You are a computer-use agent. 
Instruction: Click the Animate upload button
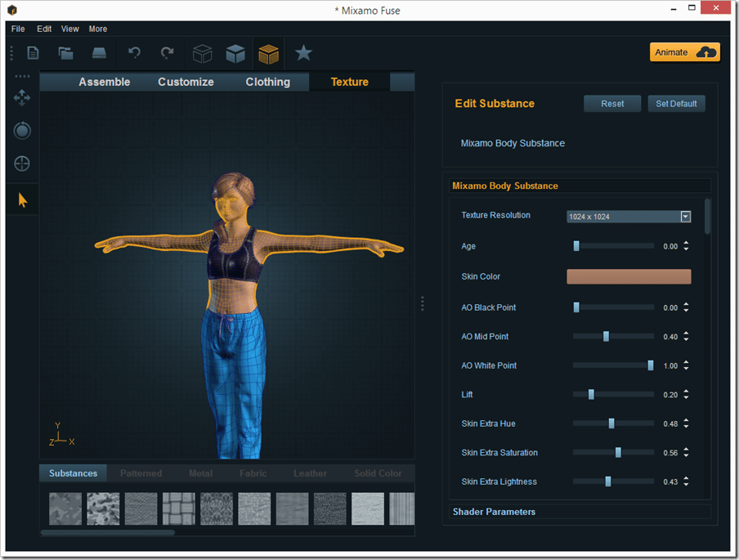pos(685,52)
